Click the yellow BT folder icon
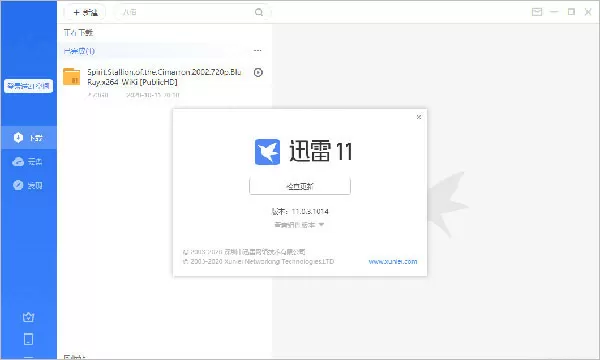 tap(72, 77)
